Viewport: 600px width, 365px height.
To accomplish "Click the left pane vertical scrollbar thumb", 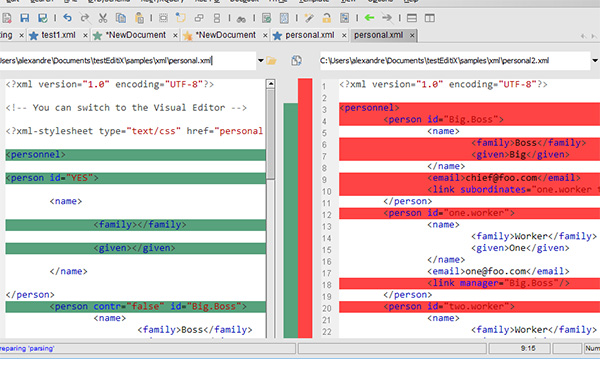I will coord(271,134).
